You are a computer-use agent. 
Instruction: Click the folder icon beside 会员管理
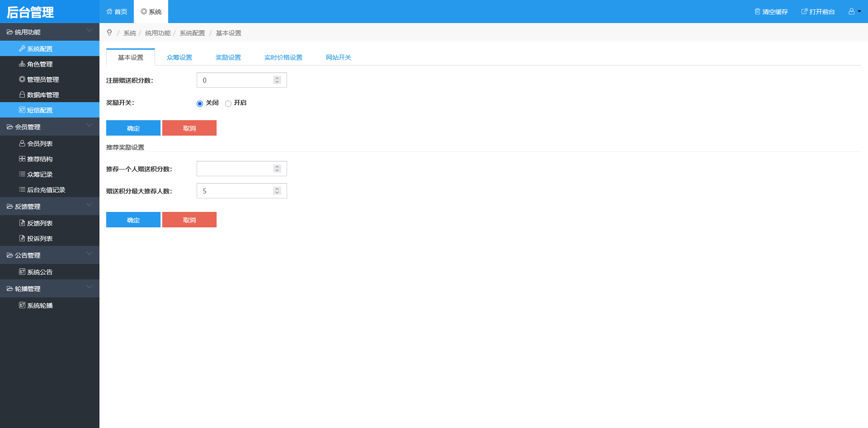click(10, 127)
